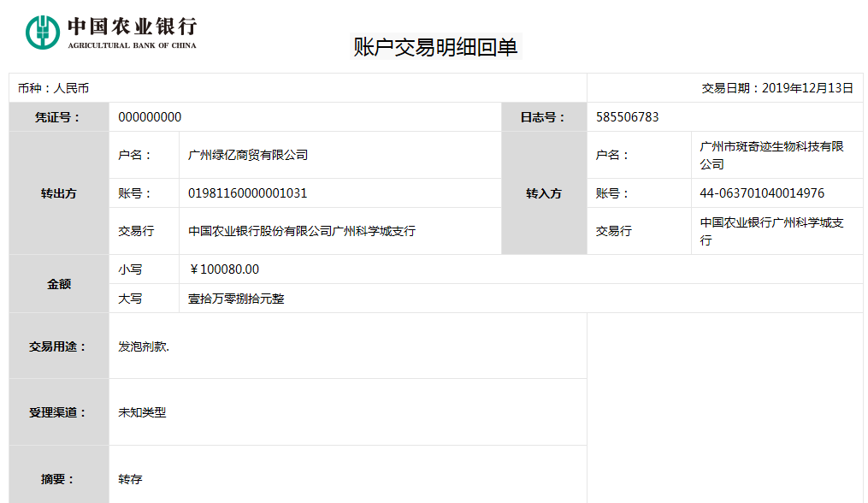Click the 小写 label
The height and width of the screenshot is (503, 868).
(130, 269)
